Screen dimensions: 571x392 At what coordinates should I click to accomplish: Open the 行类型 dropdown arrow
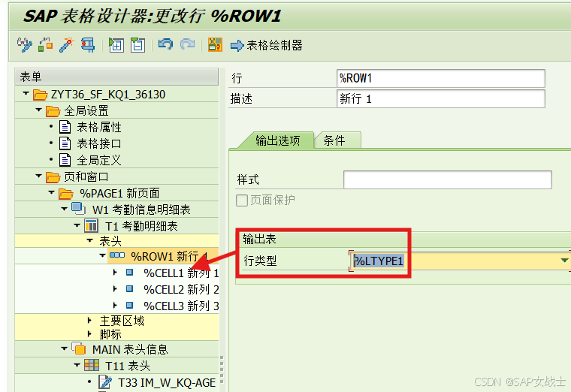pyautogui.click(x=564, y=261)
